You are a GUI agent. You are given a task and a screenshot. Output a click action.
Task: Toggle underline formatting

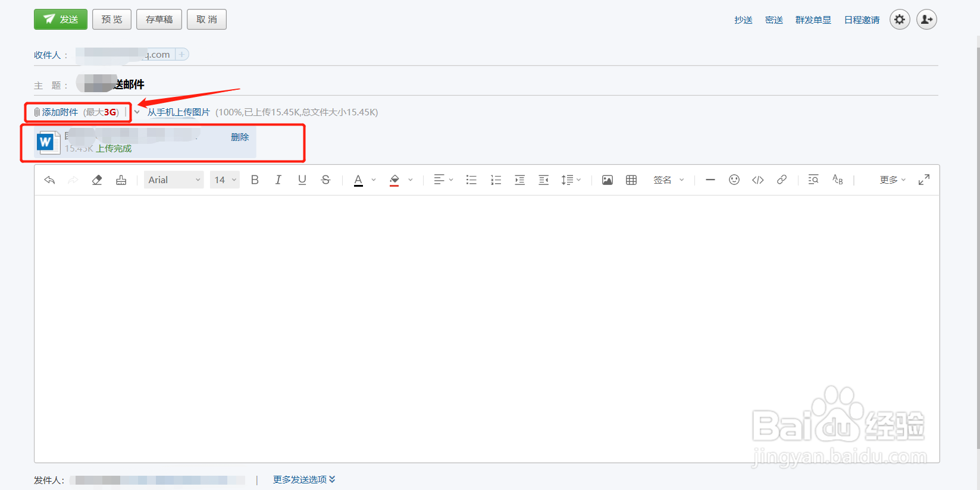[x=302, y=180]
